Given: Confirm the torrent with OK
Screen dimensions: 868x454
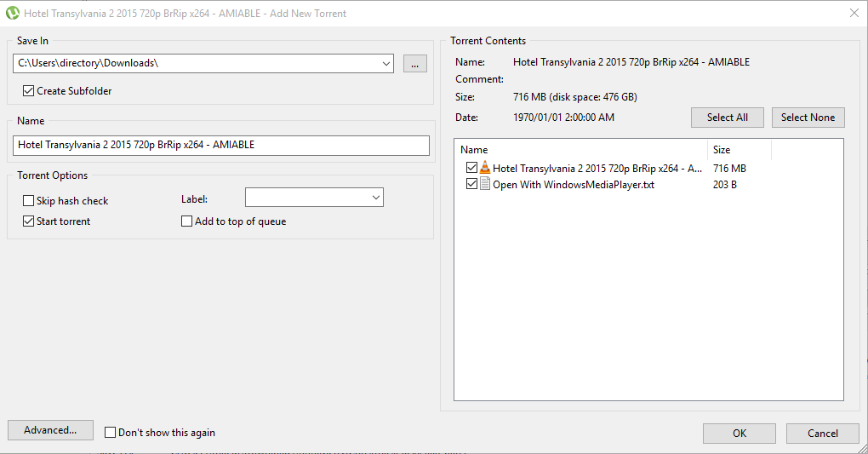Looking at the screenshot, I should [740, 434].
